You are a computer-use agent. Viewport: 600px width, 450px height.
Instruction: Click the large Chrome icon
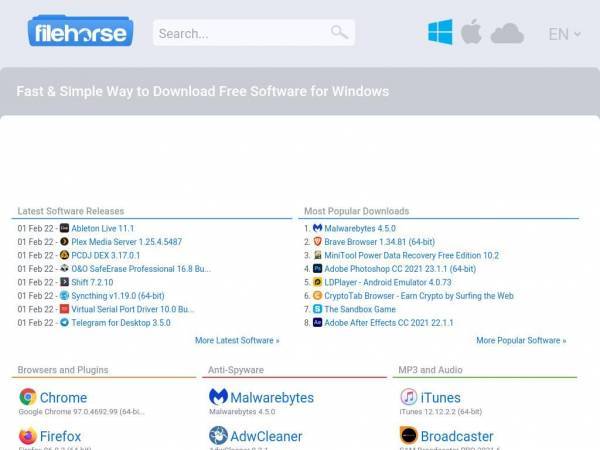pyautogui.click(x=28, y=397)
